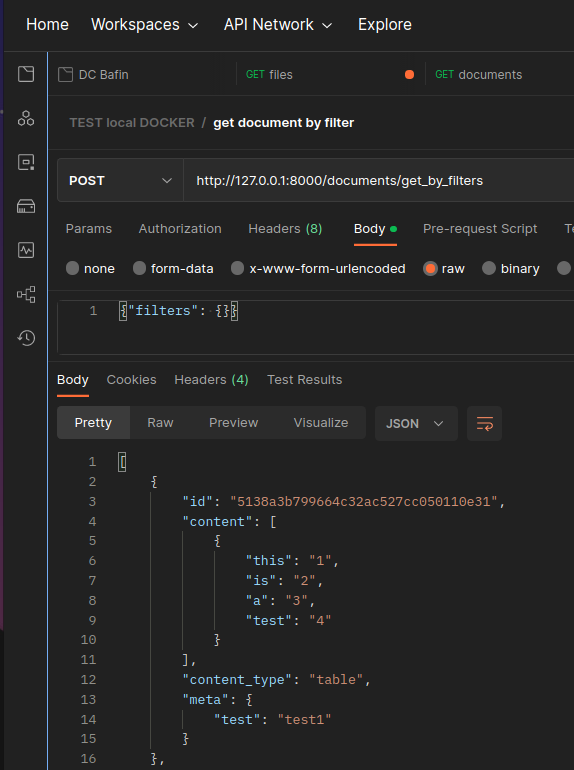Open the API Network dropdown menu
Screen dimensions: 574x770
click(x=278, y=25)
